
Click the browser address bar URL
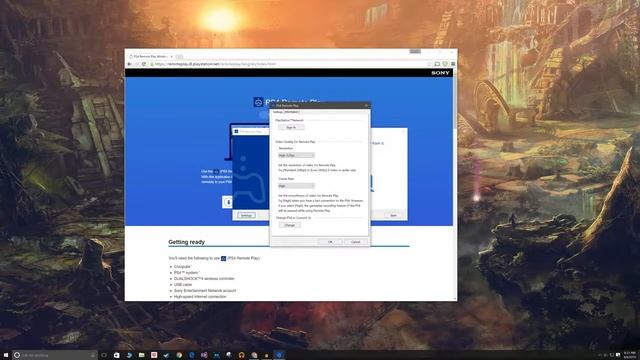point(216,64)
